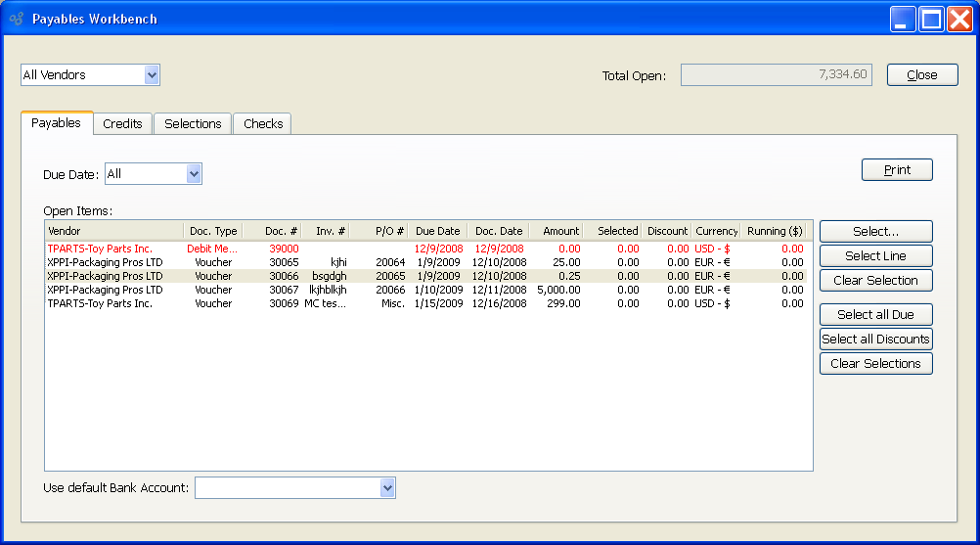Open the default Bank Account dropdown
980x545 pixels.
click(x=387, y=487)
